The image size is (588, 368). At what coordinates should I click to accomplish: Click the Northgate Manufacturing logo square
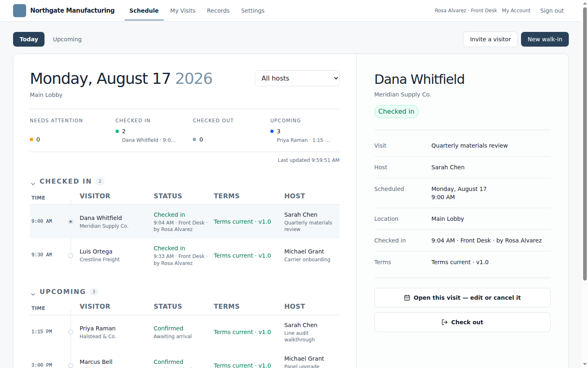click(x=20, y=11)
